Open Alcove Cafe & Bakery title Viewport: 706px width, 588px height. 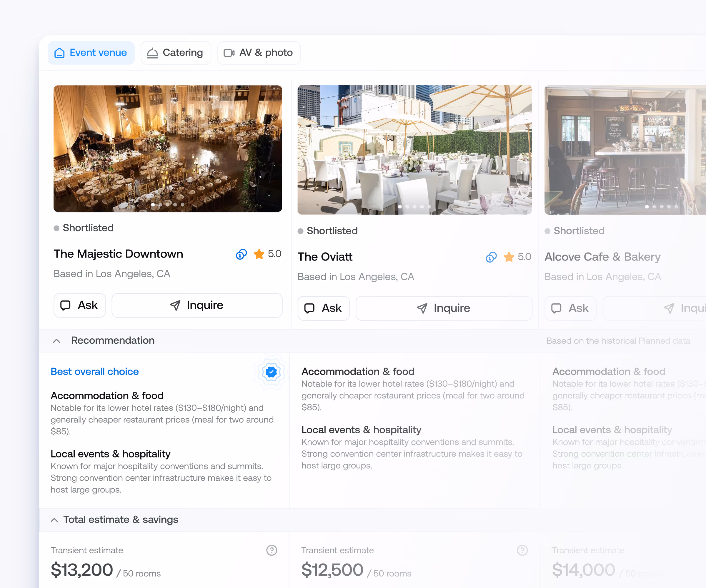tap(603, 257)
